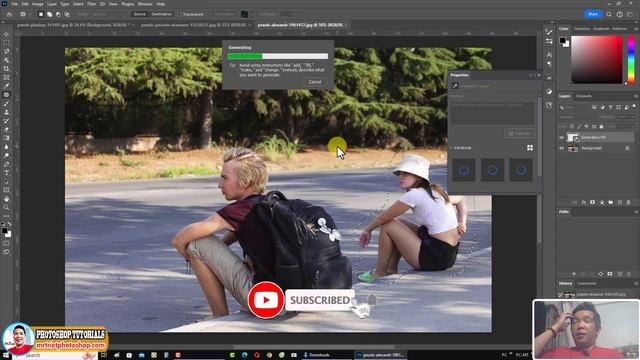640x360 pixels.
Task: Toggle lock transparent pixels
Action: click(x=572, y=127)
